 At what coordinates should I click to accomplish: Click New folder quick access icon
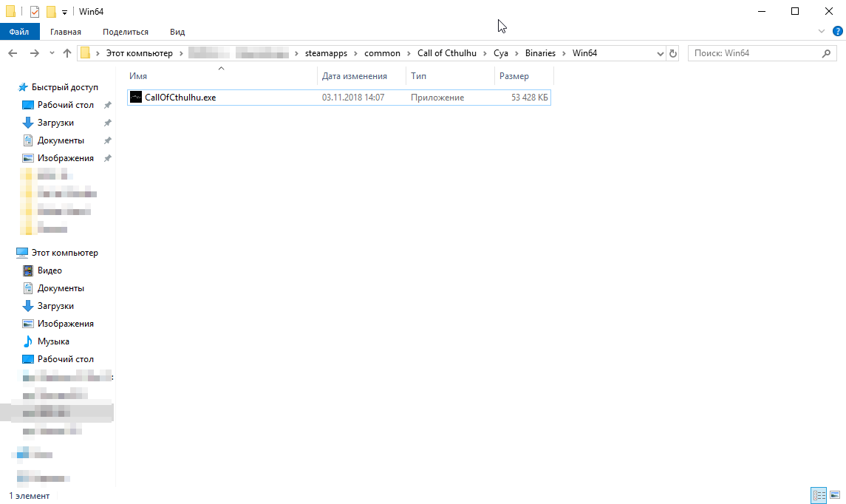click(51, 11)
